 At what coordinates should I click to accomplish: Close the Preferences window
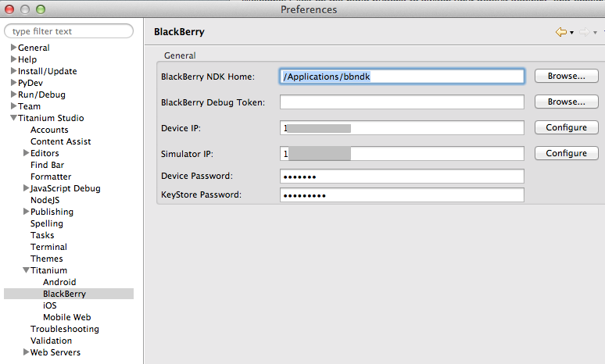point(9,9)
